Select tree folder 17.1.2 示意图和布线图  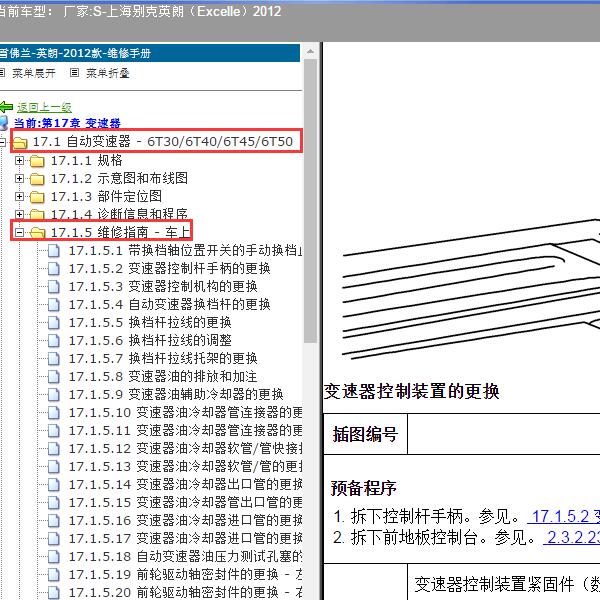(x=119, y=178)
